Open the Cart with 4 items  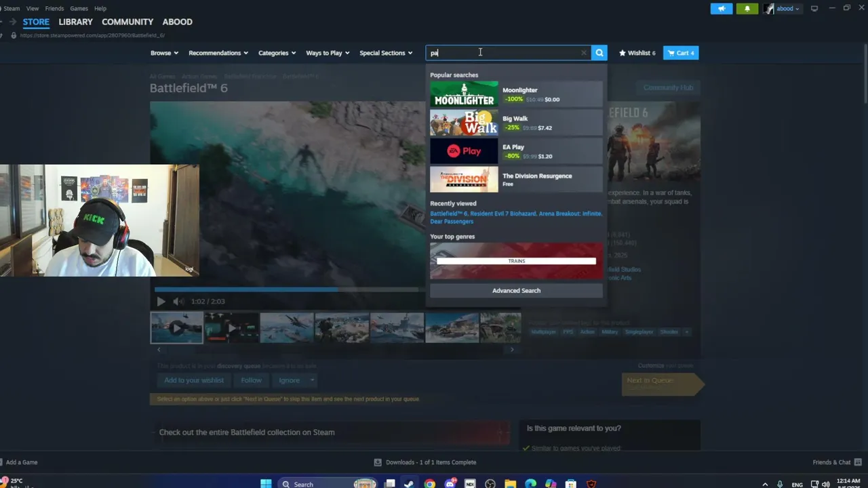(x=680, y=53)
